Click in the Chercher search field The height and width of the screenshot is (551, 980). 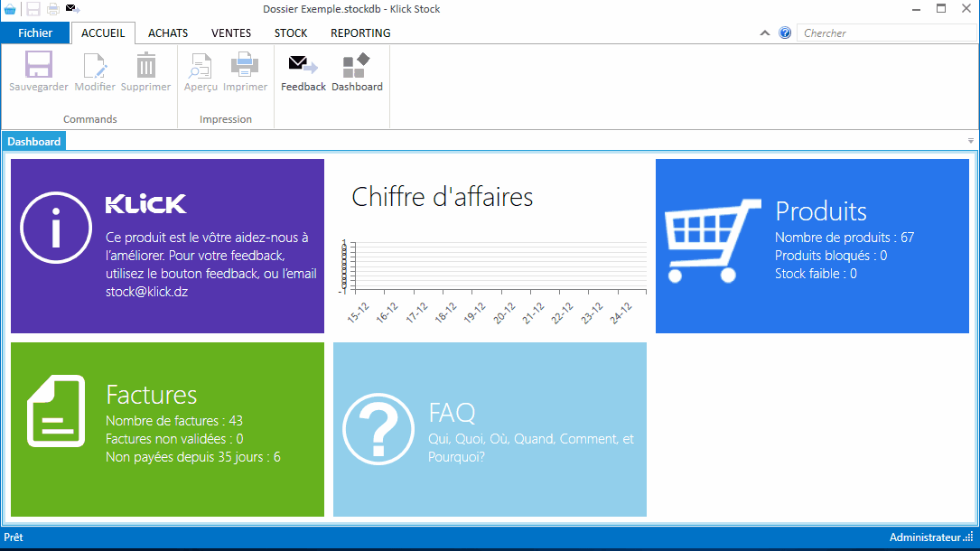(885, 33)
